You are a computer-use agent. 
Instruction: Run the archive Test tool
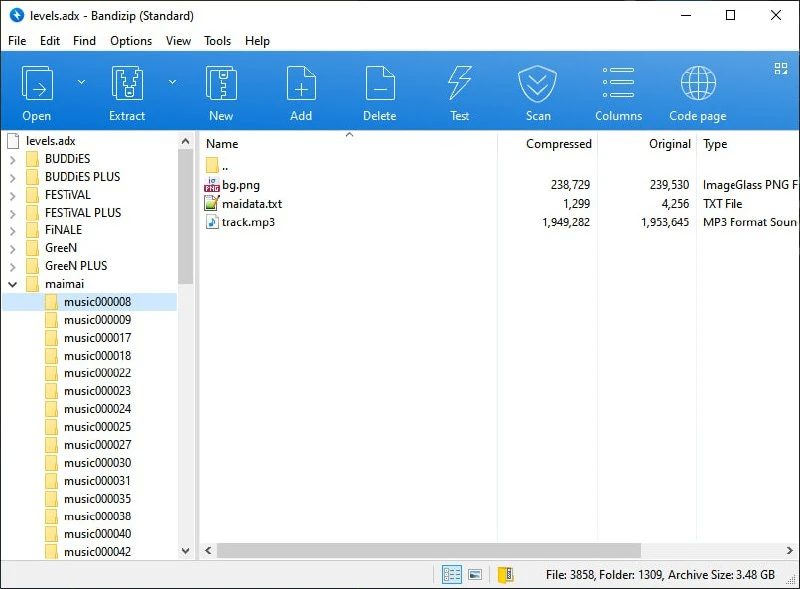pos(459,85)
